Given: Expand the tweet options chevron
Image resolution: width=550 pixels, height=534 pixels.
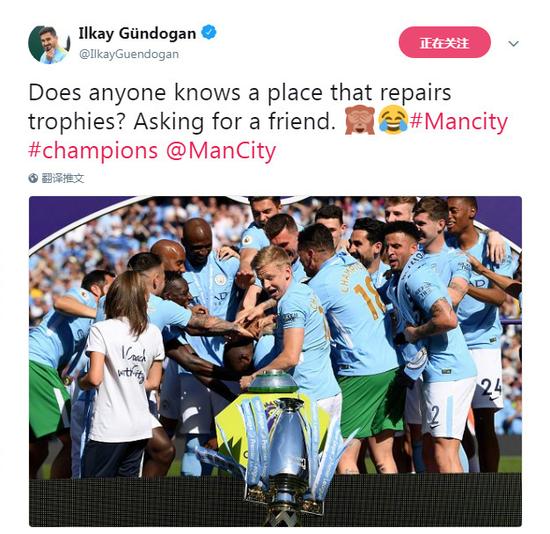Looking at the screenshot, I should (x=513, y=44).
